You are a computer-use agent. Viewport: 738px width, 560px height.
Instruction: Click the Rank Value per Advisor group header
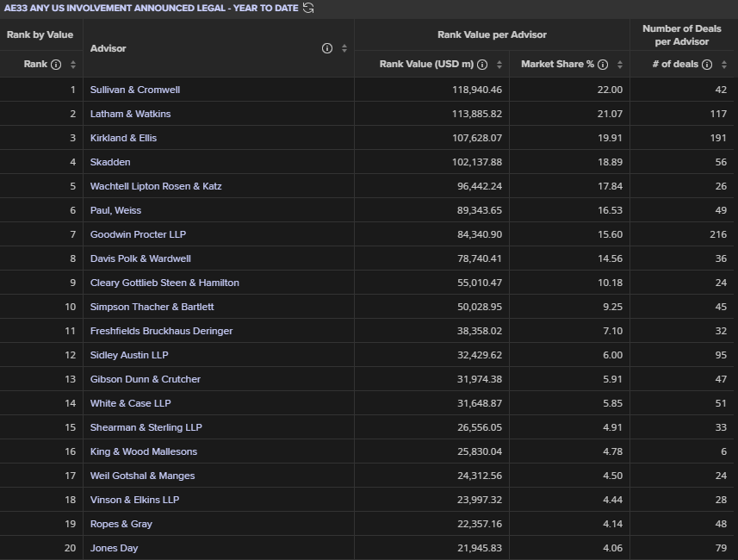coord(492,35)
